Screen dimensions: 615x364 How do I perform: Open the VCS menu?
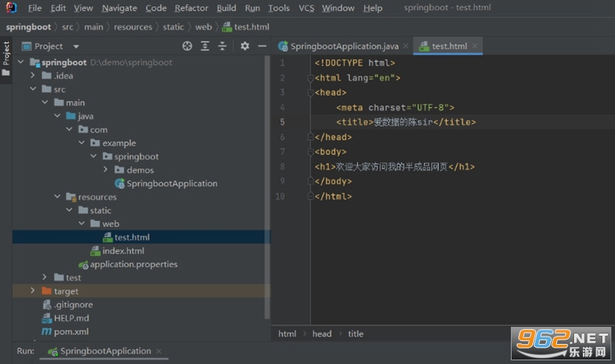tap(306, 8)
